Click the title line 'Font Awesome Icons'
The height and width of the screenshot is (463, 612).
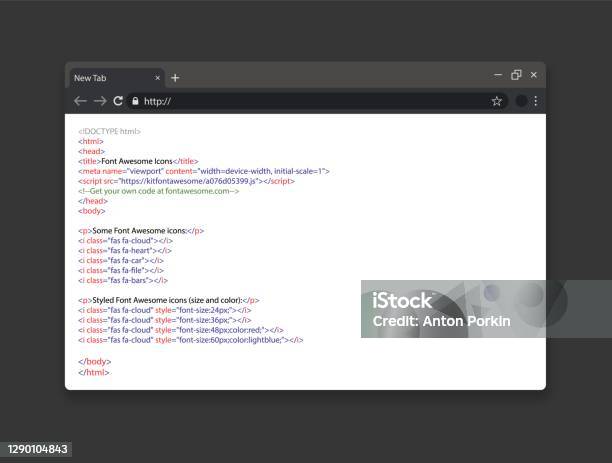coord(138,161)
